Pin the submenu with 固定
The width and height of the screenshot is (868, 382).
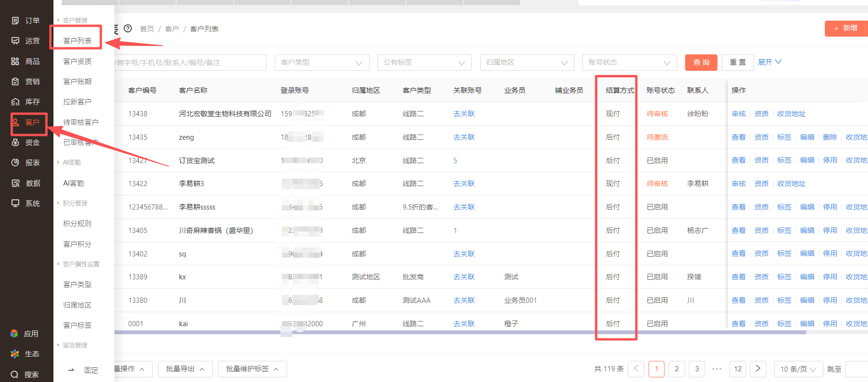(91, 370)
